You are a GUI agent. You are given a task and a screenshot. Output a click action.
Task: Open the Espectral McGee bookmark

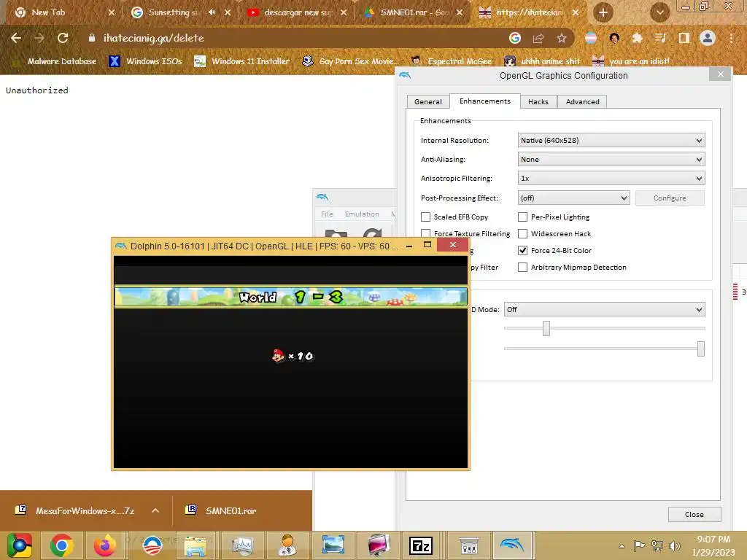pyautogui.click(x=452, y=61)
